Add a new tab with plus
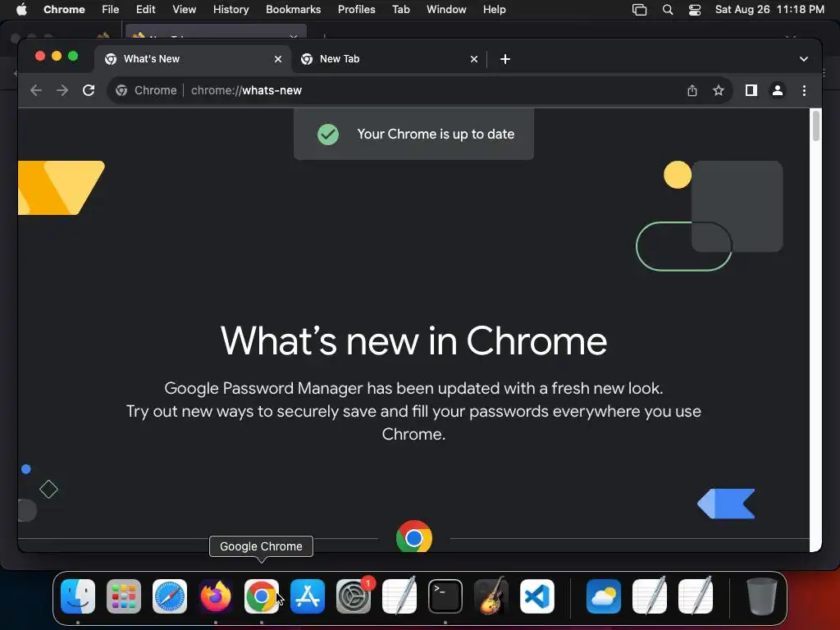840x630 pixels. [505, 59]
